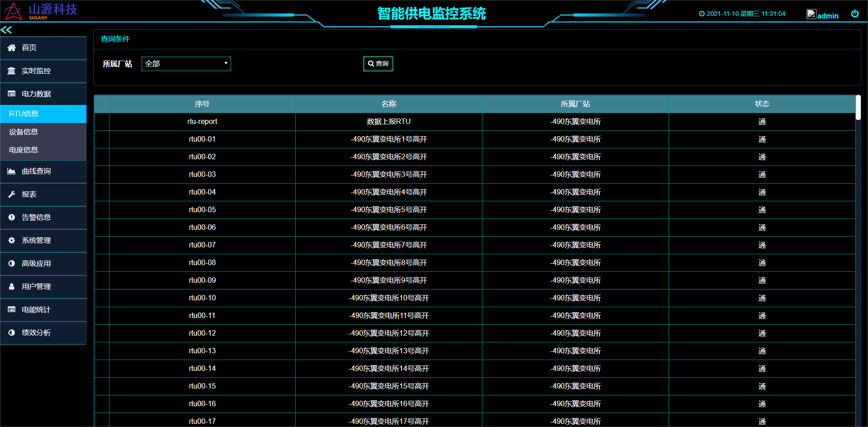Click the 实时监控 building icon

click(x=12, y=71)
